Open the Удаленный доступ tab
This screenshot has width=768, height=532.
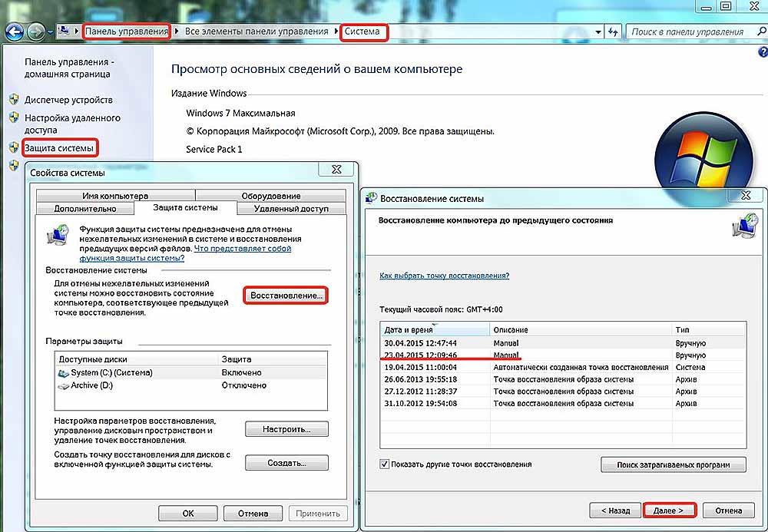tap(291, 209)
